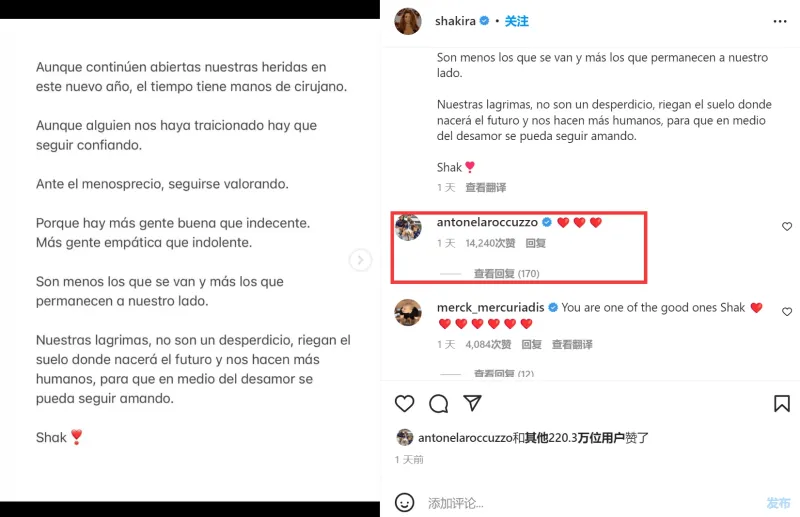The height and width of the screenshot is (517, 800).
Task: Go to the next slide arrow
Action: click(x=360, y=260)
